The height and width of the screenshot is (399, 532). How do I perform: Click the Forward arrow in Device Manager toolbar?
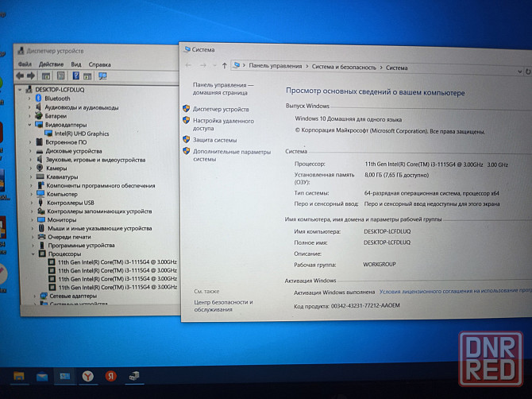pyautogui.click(x=31, y=76)
